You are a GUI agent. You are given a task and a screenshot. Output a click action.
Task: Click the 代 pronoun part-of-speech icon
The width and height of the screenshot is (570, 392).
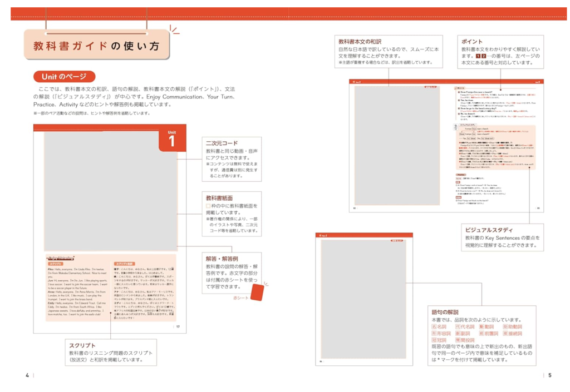click(x=458, y=327)
